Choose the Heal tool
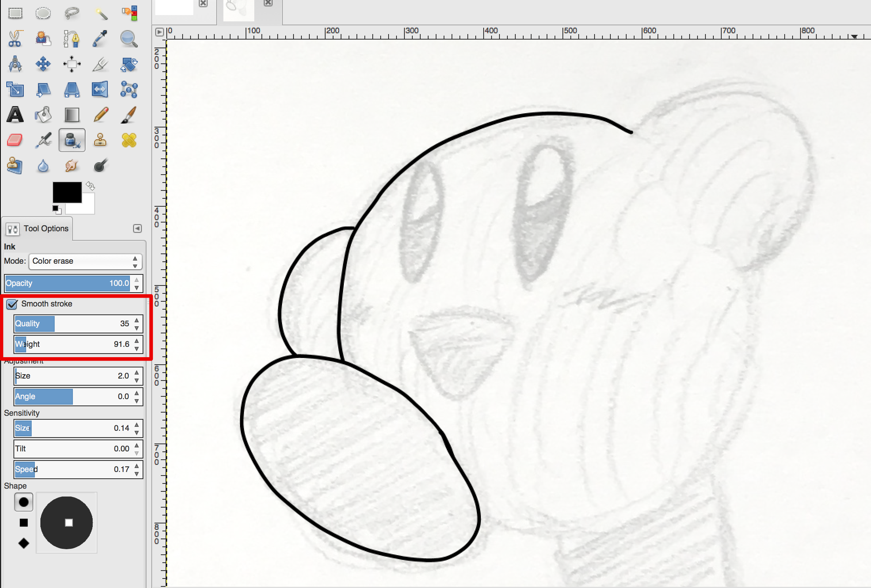871x588 pixels. click(129, 140)
